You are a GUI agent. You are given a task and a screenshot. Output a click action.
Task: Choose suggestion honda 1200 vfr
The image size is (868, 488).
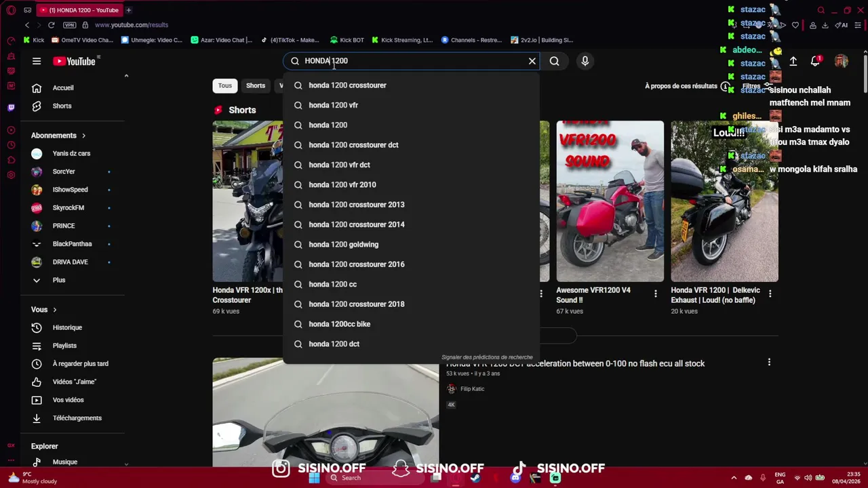(411, 105)
